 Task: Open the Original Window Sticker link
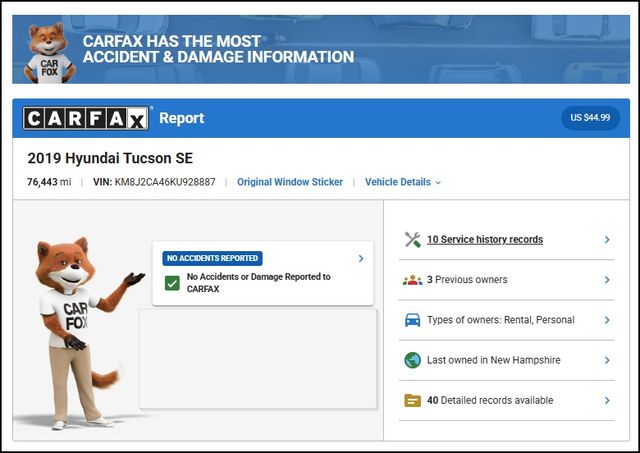(x=289, y=182)
